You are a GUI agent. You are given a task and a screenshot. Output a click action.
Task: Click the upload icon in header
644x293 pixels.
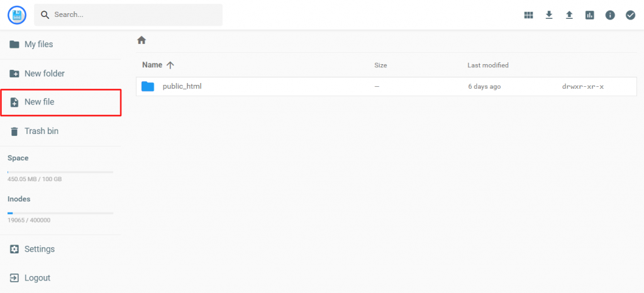point(569,15)
